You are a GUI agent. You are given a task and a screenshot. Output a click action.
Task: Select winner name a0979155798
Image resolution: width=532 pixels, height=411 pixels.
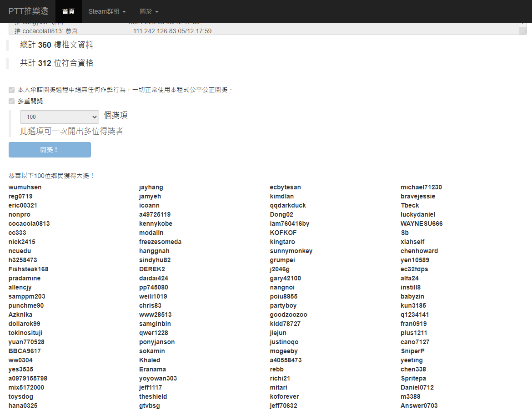28,378
